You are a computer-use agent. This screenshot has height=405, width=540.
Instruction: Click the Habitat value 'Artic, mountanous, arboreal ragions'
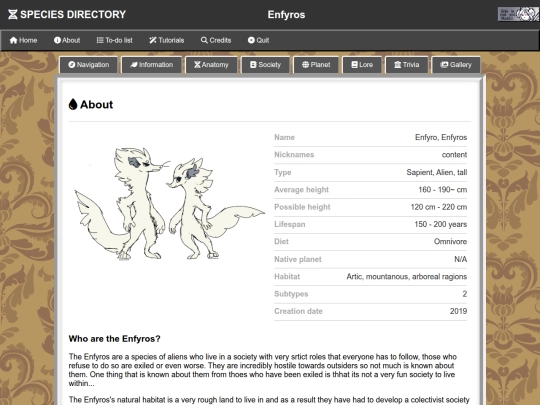[407, 277]
